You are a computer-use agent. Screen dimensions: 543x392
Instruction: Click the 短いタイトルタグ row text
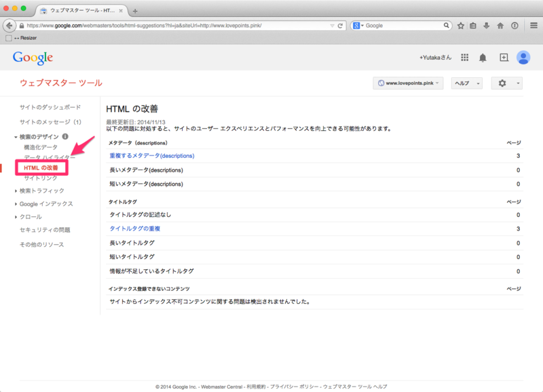(x=132, y=257)
